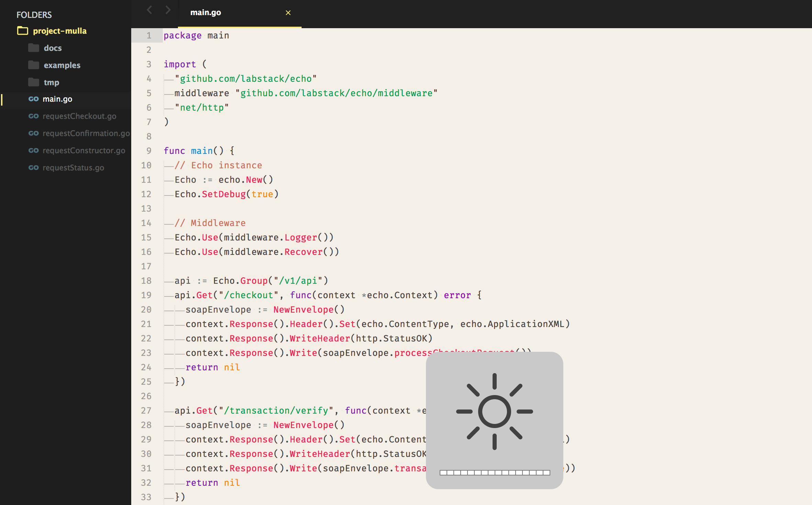The image size is (812, 505).
Task: Click the project-mulla folder icon
Action: click(23, 31)
